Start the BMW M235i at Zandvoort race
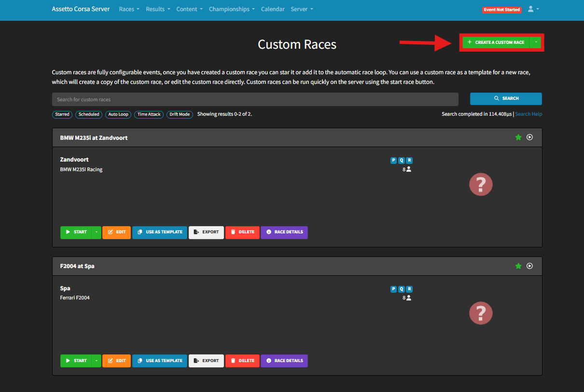 click(x=76, y=232)
